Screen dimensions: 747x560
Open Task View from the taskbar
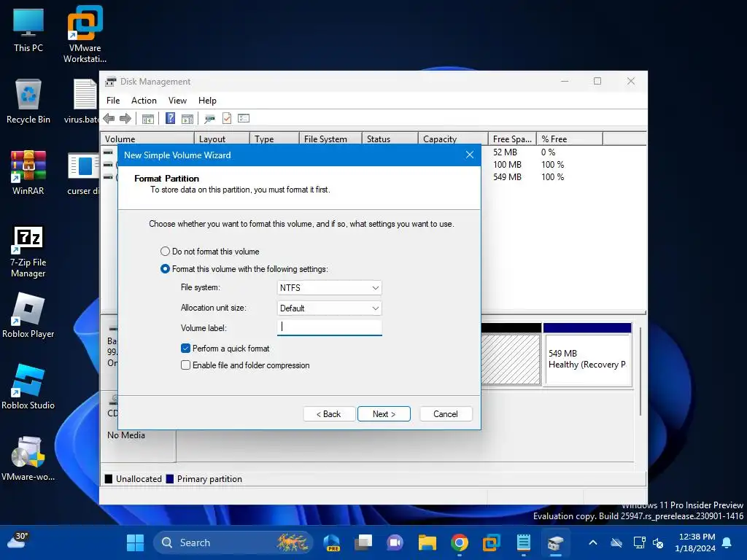pos(363,542)
